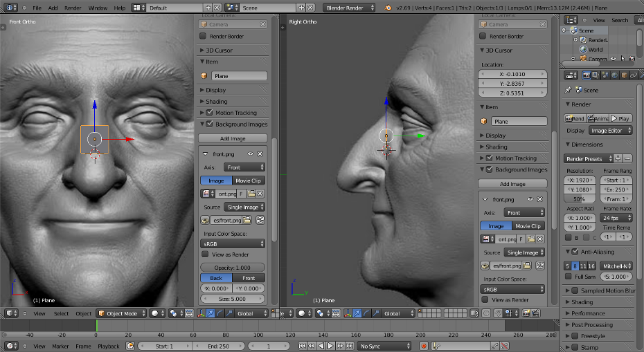Toggle left viewport 3D manipulator axes icon
644x352 pixels.
point(201,313)
